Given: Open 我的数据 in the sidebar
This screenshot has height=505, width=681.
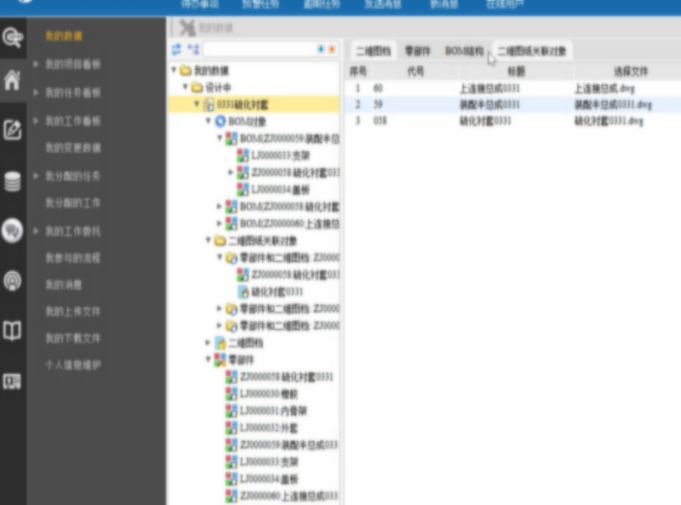Looking at the screenshot, I should 64,36.
